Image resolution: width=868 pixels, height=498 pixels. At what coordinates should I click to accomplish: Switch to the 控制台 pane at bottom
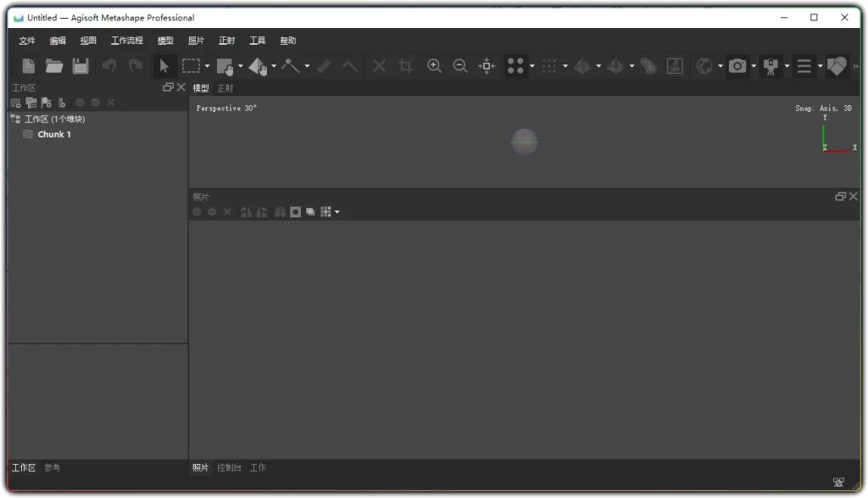click(229, 467)
